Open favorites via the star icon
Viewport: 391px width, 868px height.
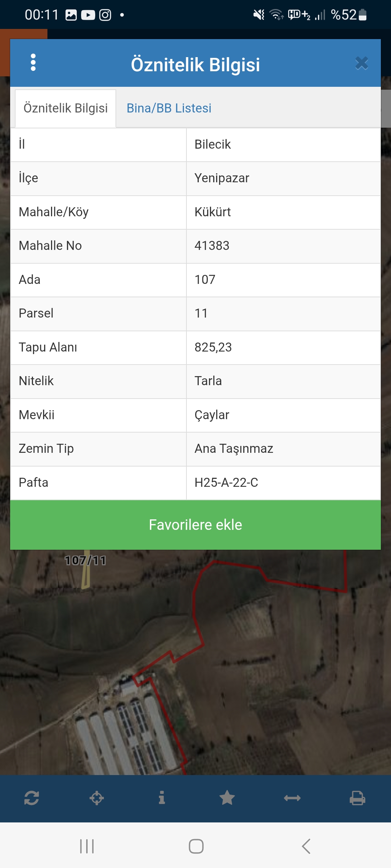point(227,798)
